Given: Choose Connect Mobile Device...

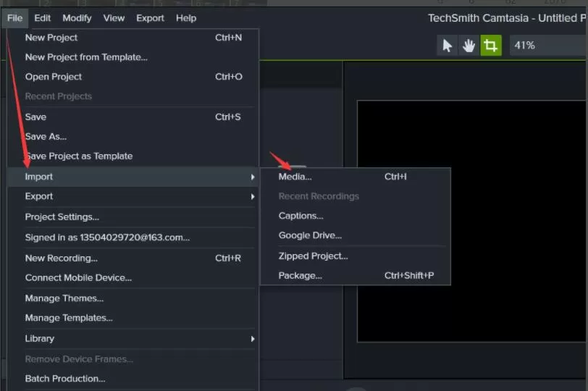Looking at the screenshot, I should [x=133, y=278].
